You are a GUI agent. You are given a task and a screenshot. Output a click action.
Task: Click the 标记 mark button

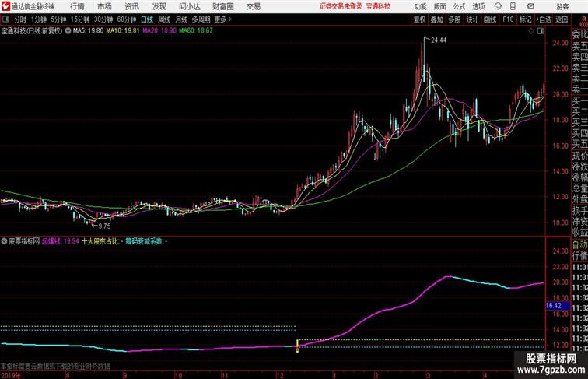(x=525, y=19)
